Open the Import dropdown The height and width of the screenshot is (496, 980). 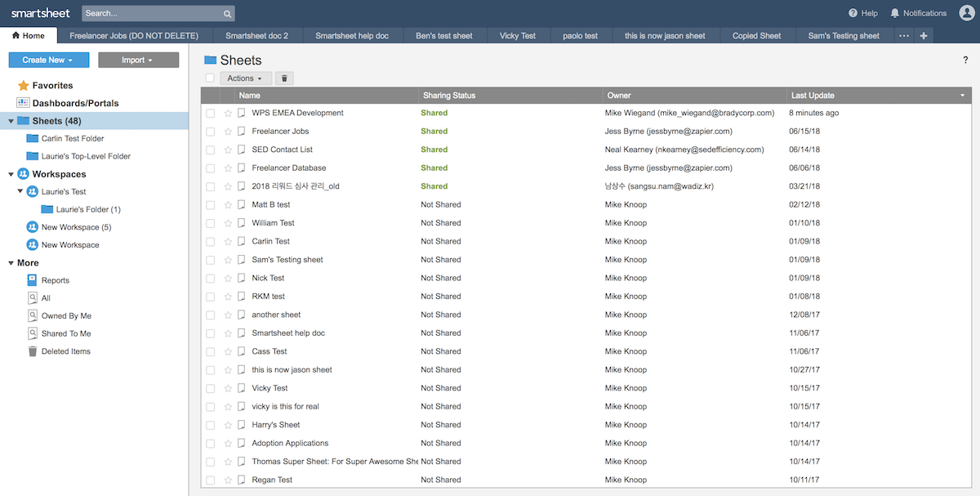pyautogui.click(x=138, y=60)
